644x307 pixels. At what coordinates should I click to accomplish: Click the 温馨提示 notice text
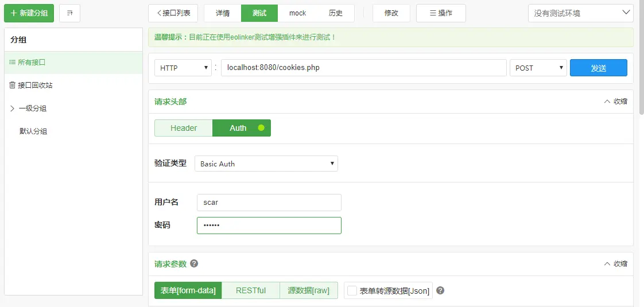coord(245,37)
